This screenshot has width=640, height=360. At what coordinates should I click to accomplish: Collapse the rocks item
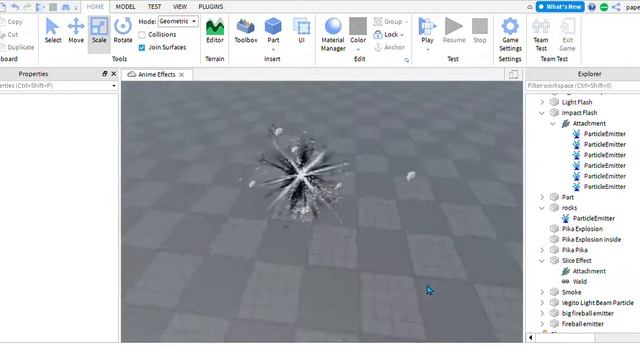tap(542, 208)
